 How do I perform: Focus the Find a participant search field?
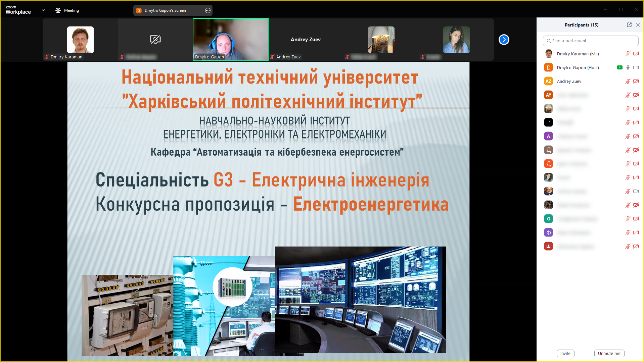590,41
